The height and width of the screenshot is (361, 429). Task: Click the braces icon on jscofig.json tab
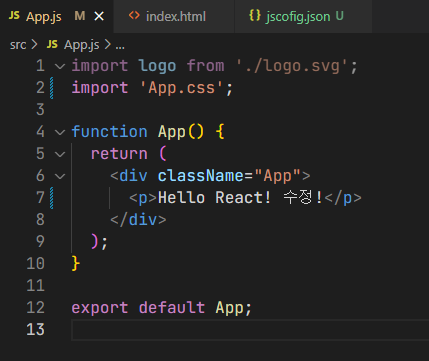click(x=255, y=15)
